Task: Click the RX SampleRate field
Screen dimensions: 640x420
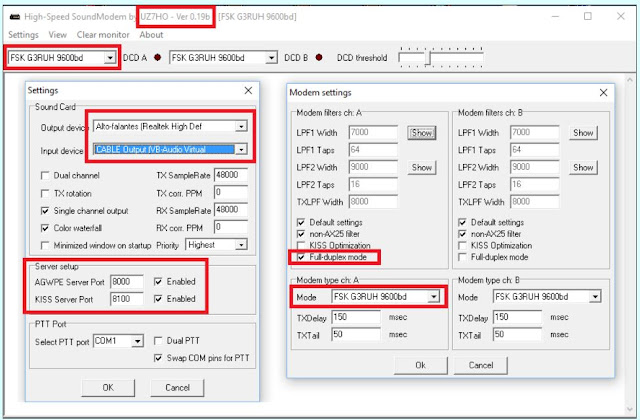Action: point(231,210)
